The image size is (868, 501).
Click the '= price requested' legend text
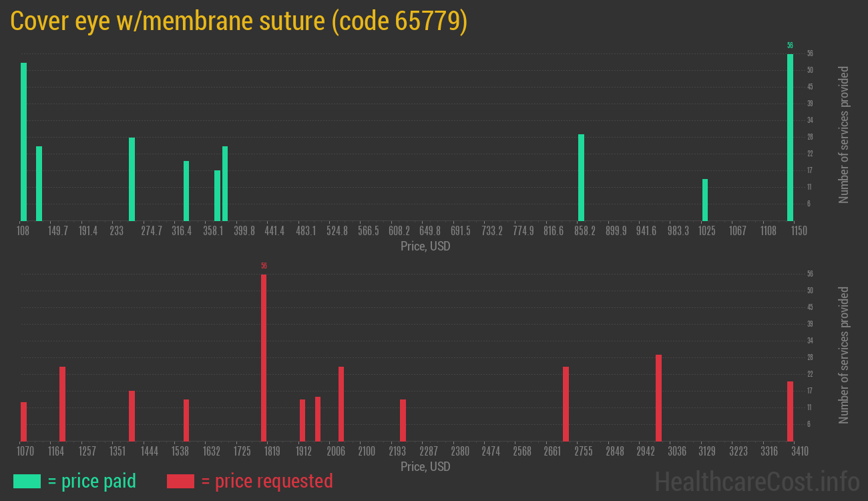pos(266,481)
